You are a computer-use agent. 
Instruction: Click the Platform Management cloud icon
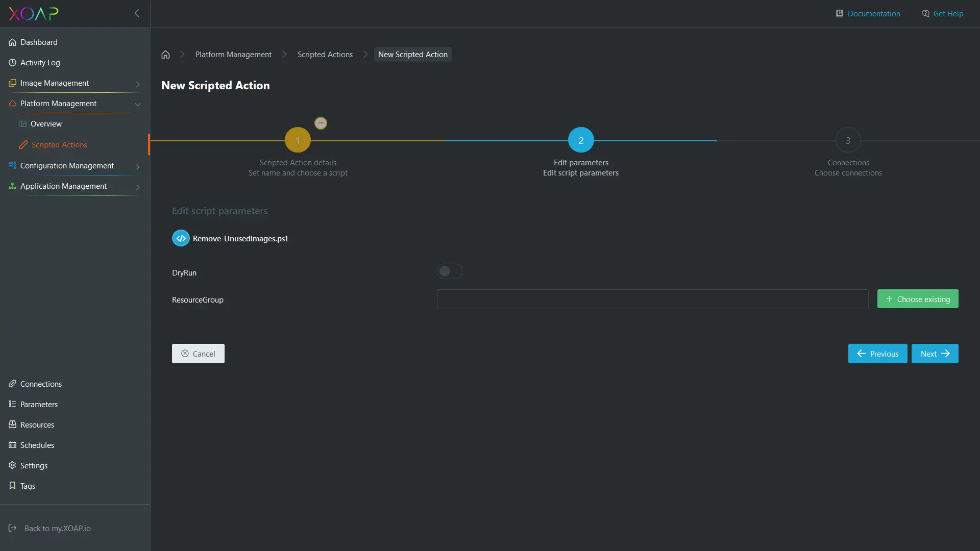coord(12,104)
